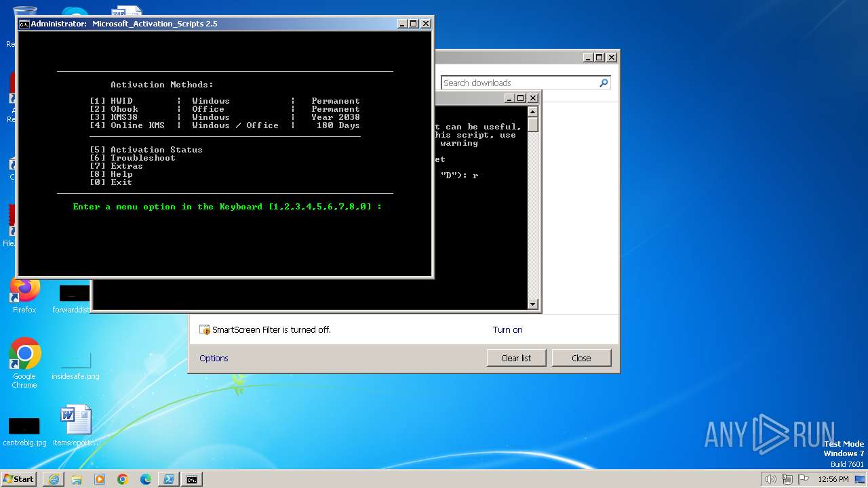868x488 pixels.
Task: Click the Turn on SmartScreen link
Action: 507,330
